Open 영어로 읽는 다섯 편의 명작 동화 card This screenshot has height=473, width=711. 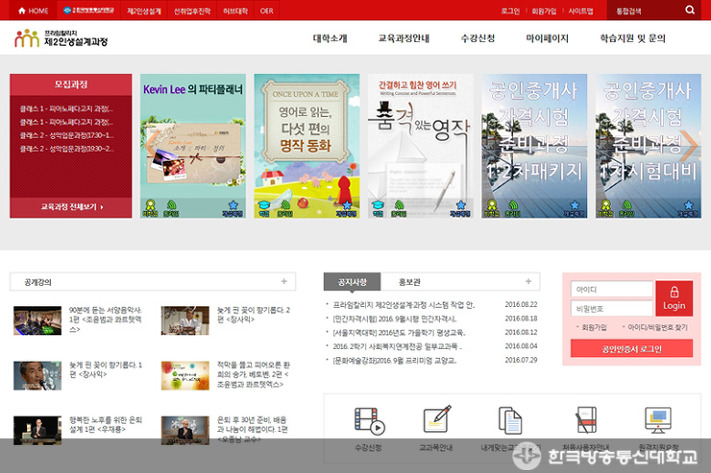click(x=307, y=146)
